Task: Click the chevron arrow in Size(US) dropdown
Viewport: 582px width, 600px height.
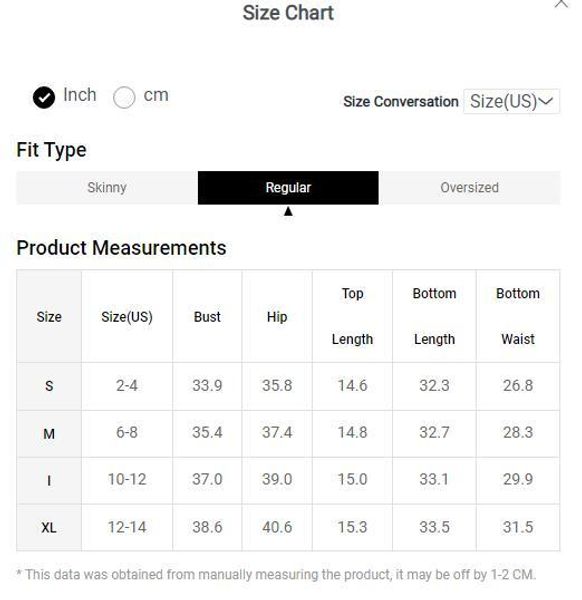Action: [546, 101]
